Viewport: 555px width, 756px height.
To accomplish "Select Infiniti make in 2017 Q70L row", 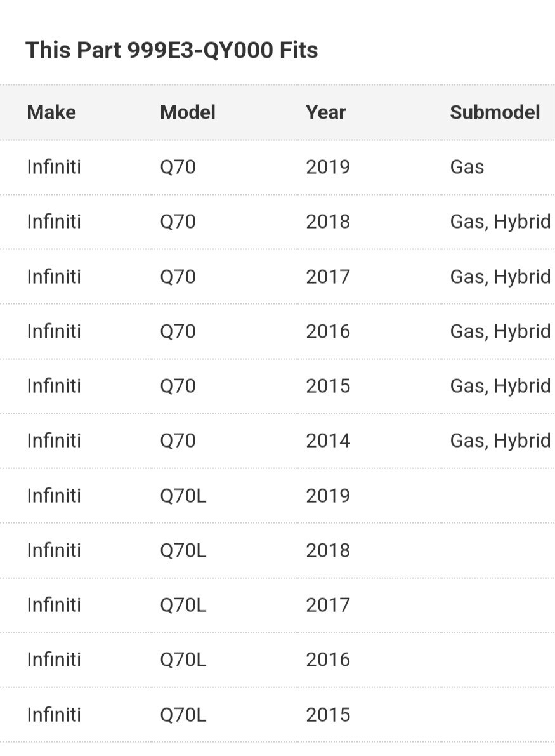I will coord(54,605).
